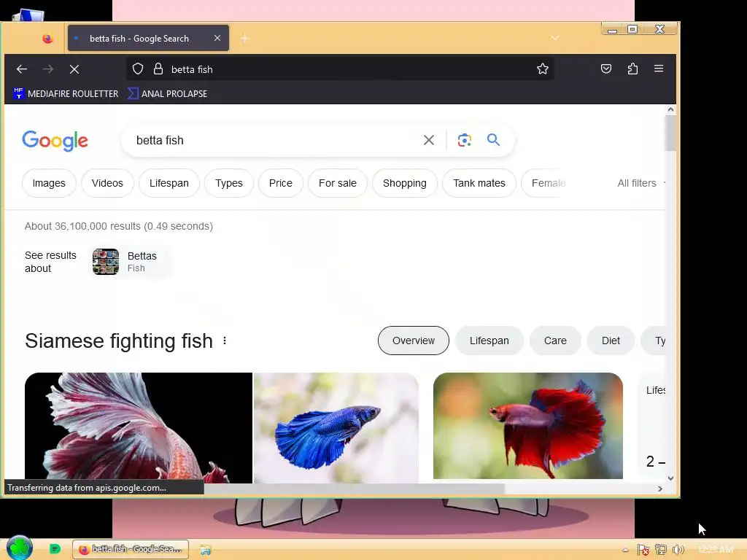Open the tracking protection shield icon

[138, 69]
